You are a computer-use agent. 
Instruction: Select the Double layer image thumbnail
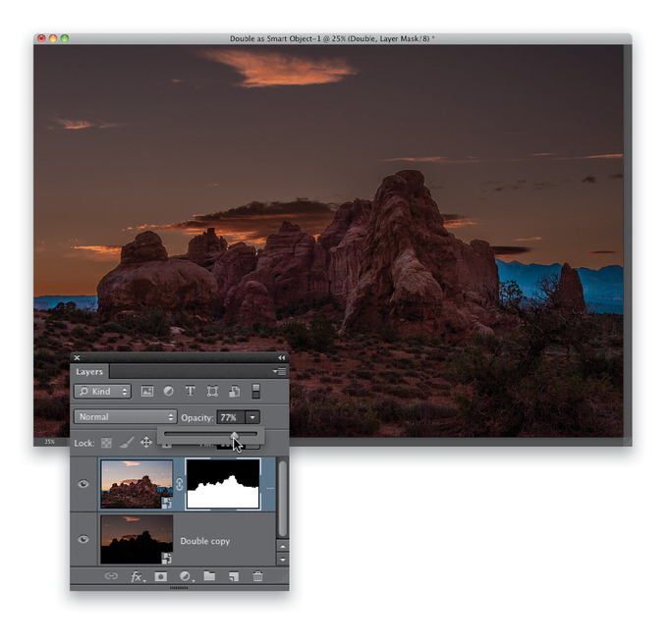point(137,484)
